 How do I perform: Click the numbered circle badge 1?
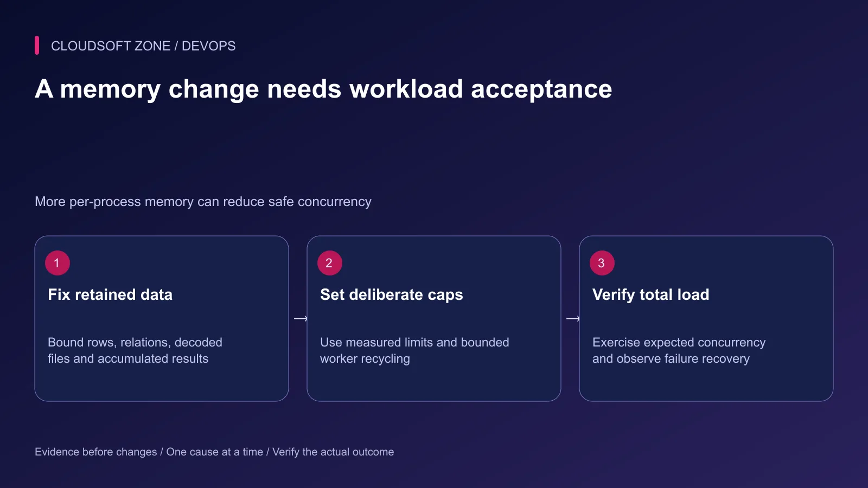(x=58, y=263)
